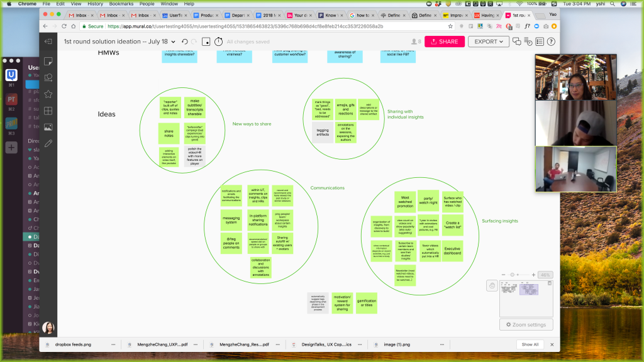Click the 'Communications' cluster label
Screen dimensions: 644x362
click(x=327, y=188)
